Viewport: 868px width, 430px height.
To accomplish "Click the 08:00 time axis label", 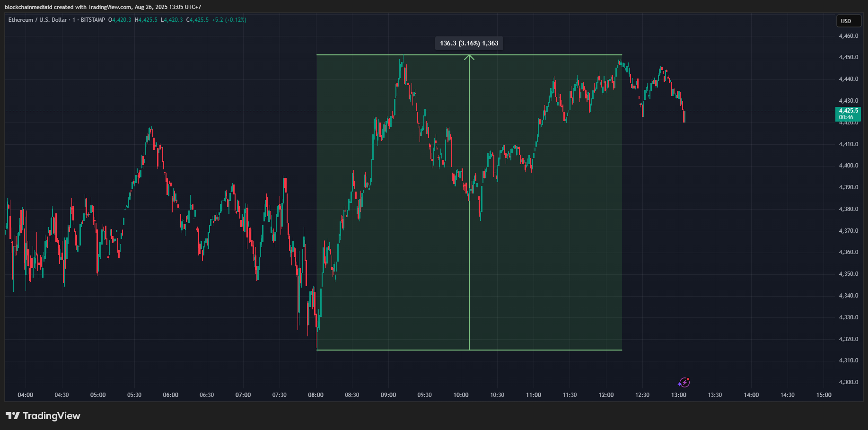I will coord(316,395).
